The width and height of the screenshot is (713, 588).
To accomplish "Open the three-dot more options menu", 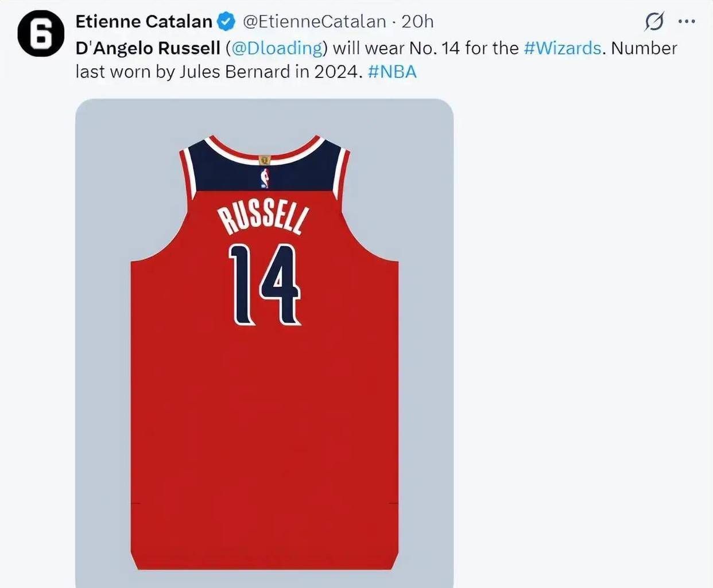I will click(687, 22).
